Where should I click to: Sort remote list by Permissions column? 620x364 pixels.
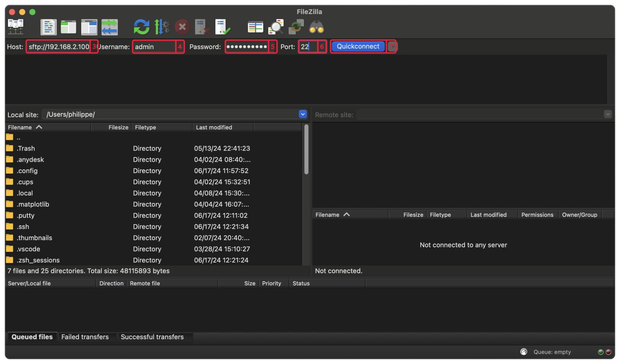tap(537, 215)
